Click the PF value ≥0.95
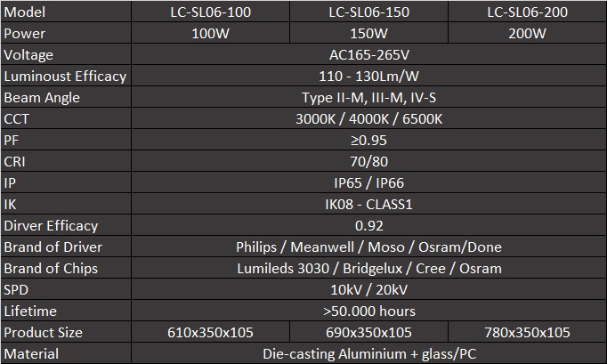The width and height of the screenshot is (607, 364). pos(368,141)
